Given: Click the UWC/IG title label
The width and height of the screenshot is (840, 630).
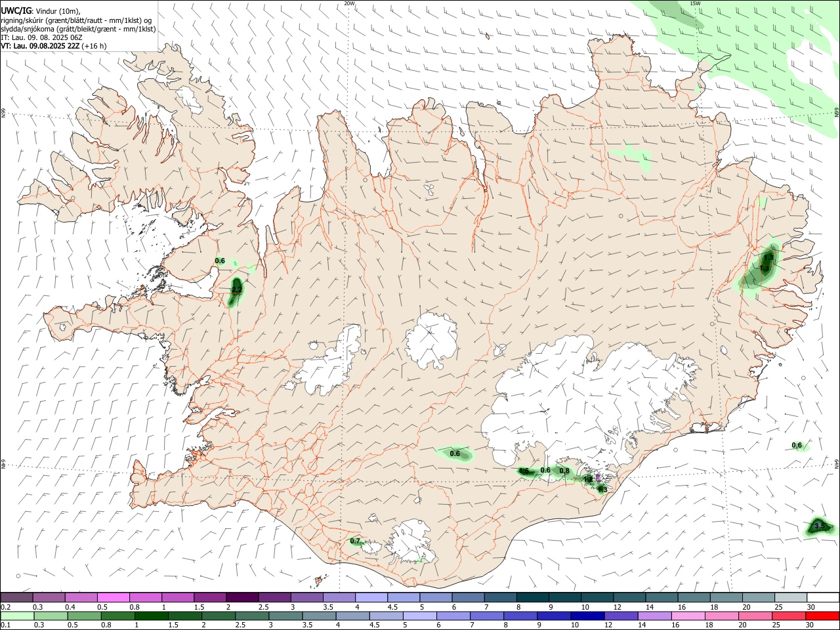Looking at the screenshot, I should coord(16,10).
